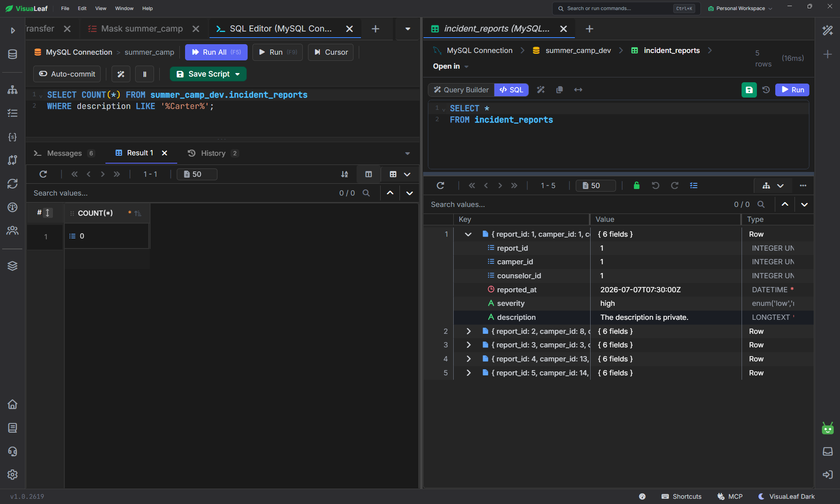
Task: Click the copy SQL icon in incident_reports
Action: point(560,90)
